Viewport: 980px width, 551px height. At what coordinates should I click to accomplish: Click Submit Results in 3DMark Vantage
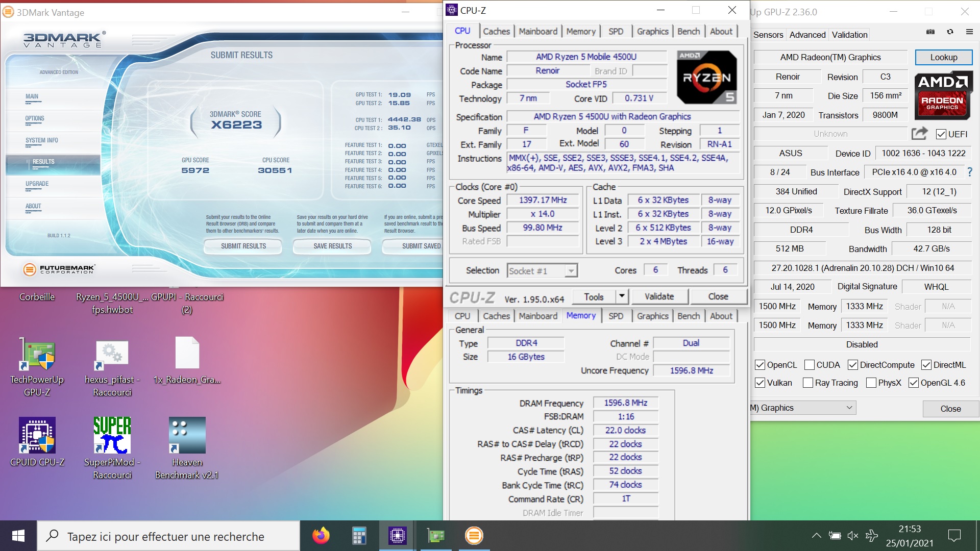243,246
